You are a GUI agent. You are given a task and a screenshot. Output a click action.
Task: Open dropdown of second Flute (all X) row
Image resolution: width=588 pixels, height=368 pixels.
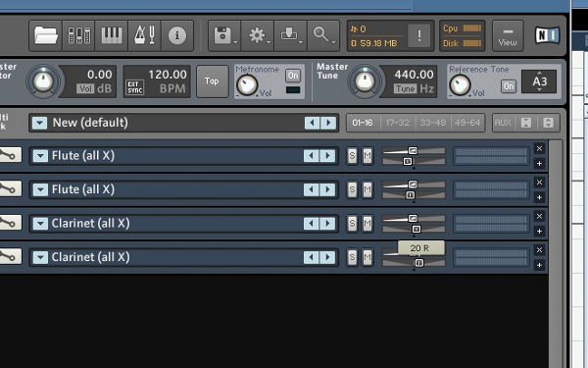[x=40, y=189]
